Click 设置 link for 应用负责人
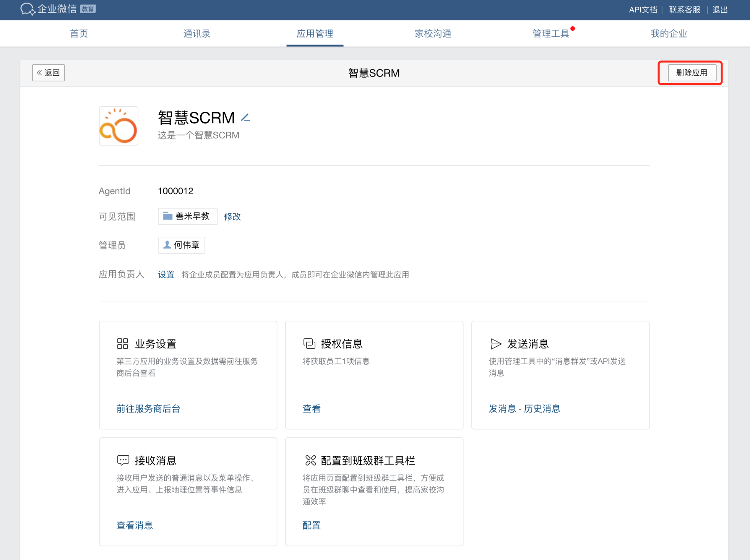The image size is (750, 560). (166, 275)
